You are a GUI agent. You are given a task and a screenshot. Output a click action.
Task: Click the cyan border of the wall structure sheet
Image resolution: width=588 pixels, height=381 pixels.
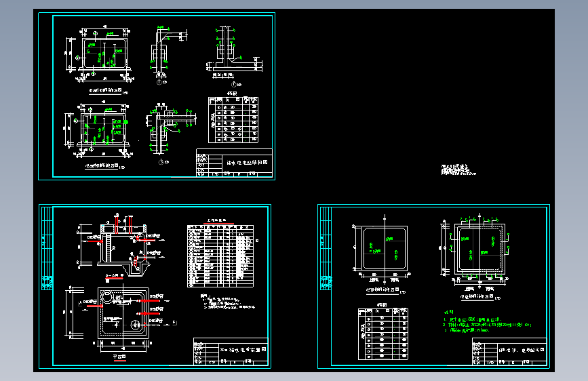coord(157,96)
